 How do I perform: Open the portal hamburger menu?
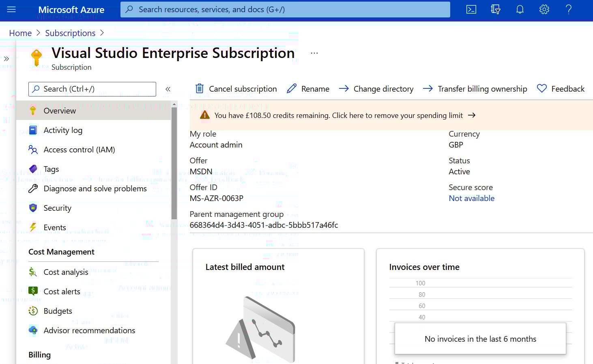[11, 9]
